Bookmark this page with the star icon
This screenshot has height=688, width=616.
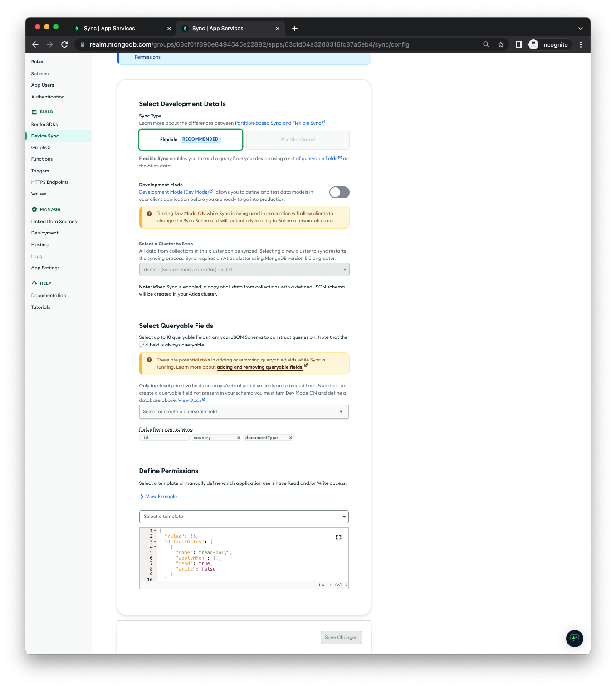[501, 44]
